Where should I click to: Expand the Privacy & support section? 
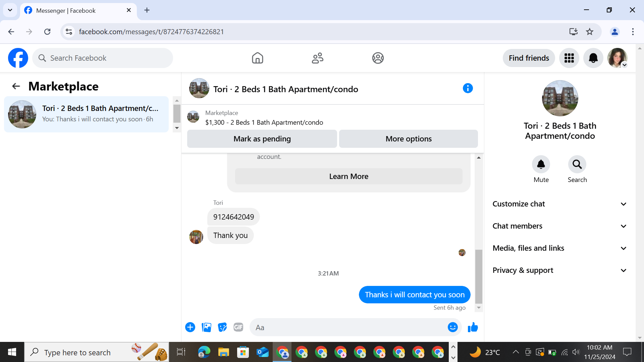559,270
